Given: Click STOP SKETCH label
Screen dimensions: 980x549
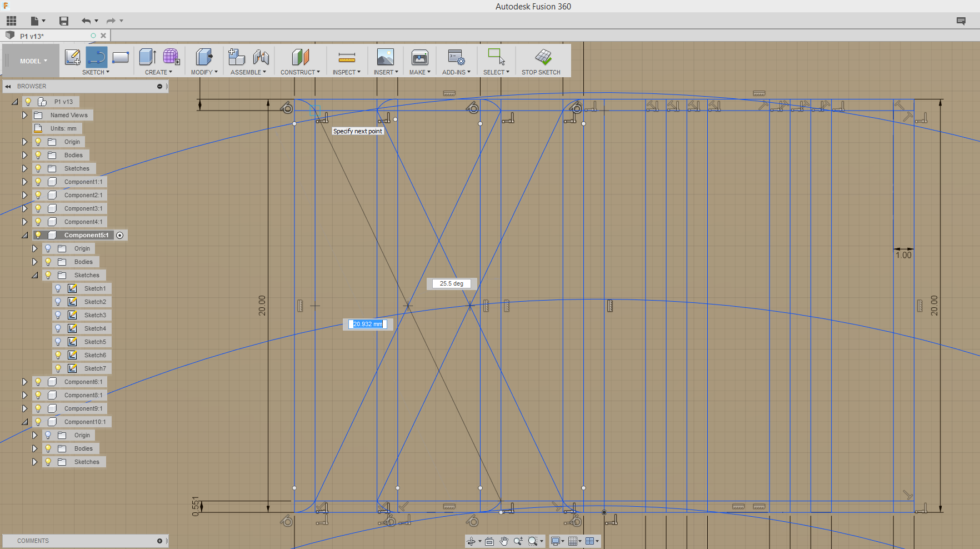Looking at the screenshot, I should tap(541, 72).
